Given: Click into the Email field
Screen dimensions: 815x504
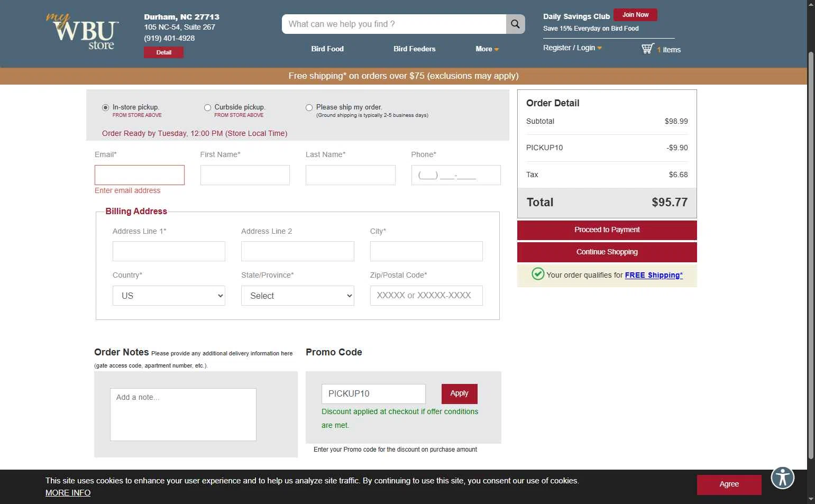Looking at the screenshot, I should pyautogui.click(x=140, y=175).
